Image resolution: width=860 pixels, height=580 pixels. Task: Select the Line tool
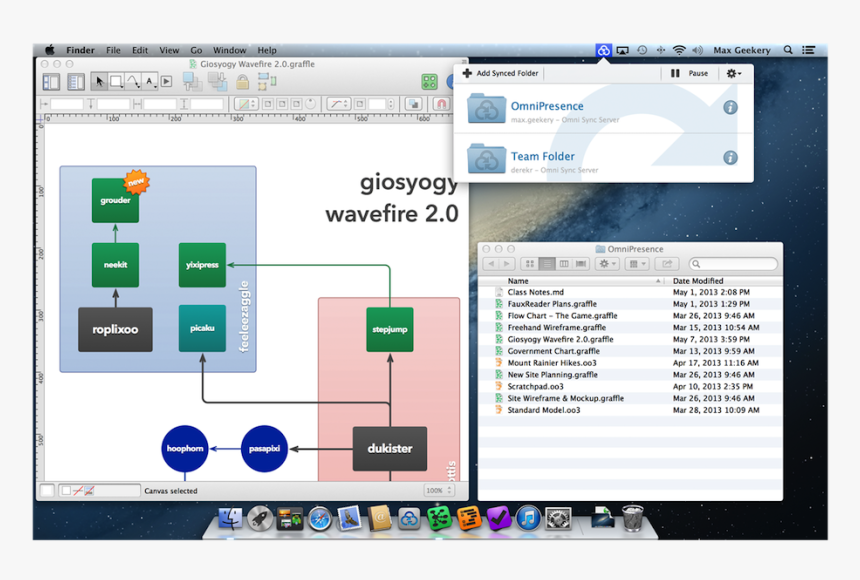pos(133,82)
